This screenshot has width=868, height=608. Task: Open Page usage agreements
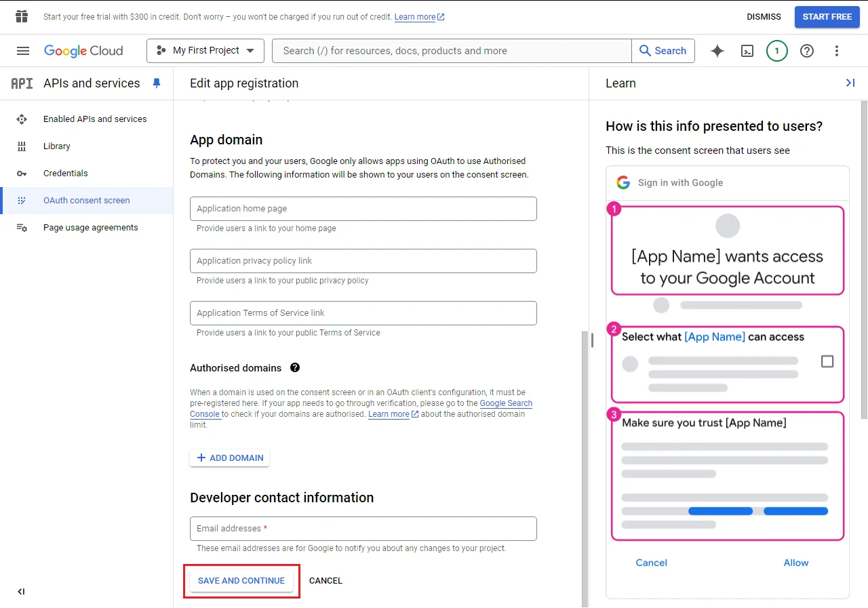point(87,228)
